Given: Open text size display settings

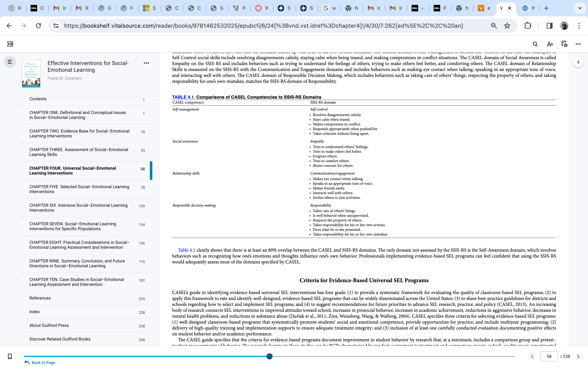Looking at the screenshot, I should 550,44.
